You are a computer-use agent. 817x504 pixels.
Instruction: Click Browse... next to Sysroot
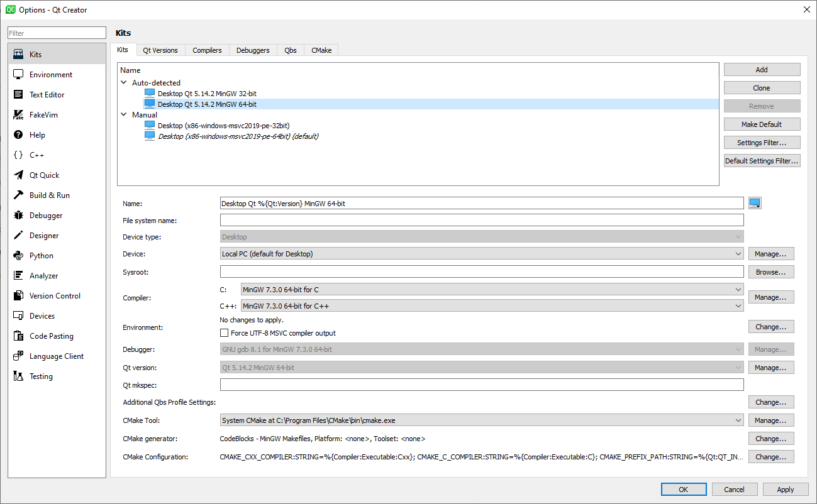point(771,272)
